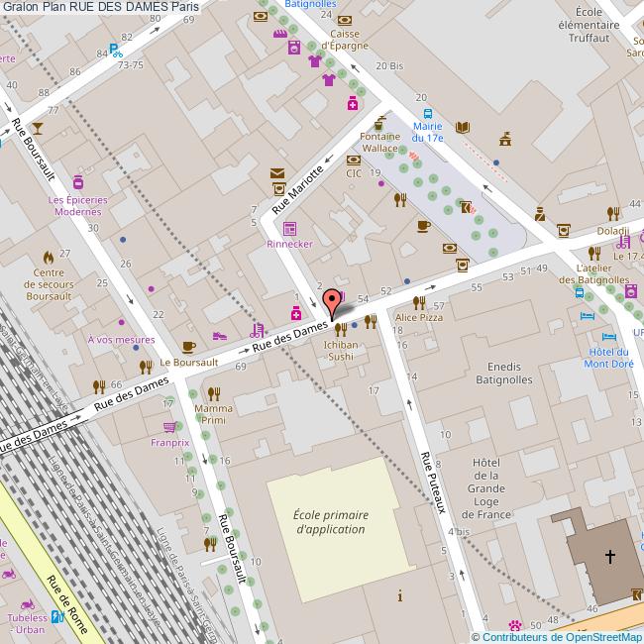Click the Fontaine Wallace drinking fountain icon
This screenshot has width=644, height=644.
pyautogui.click(x=378, y=123)
